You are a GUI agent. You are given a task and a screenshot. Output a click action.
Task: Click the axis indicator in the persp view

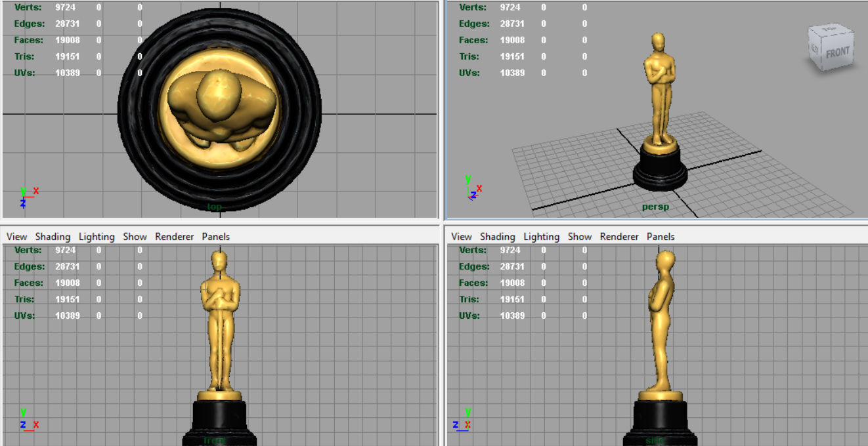click(473, 187)
